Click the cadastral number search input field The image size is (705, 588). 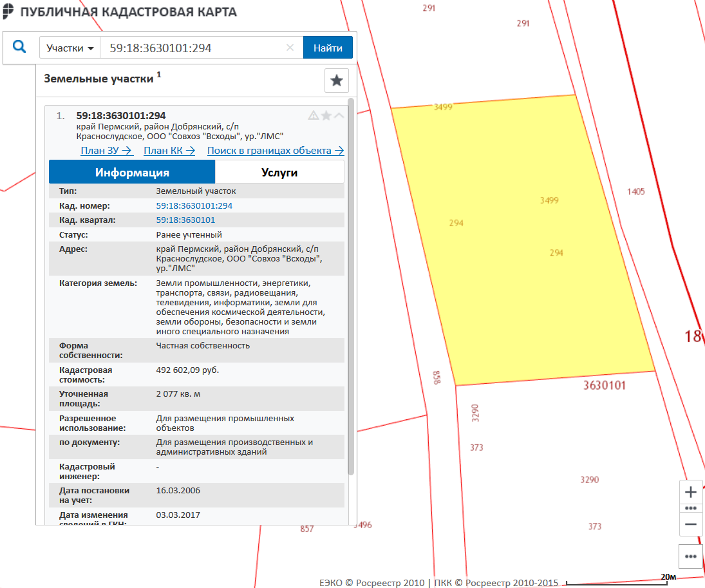tap(193, 48)
